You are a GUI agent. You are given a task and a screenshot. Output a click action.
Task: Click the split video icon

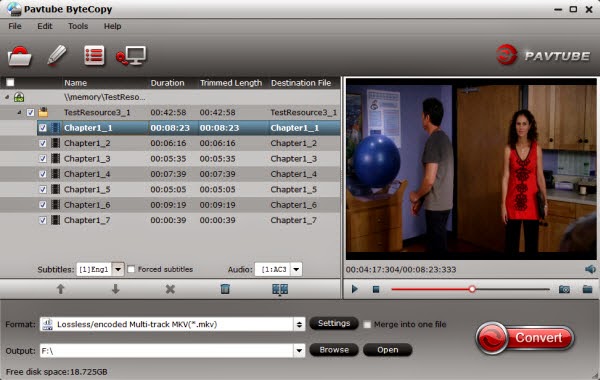tap(280, 289)
